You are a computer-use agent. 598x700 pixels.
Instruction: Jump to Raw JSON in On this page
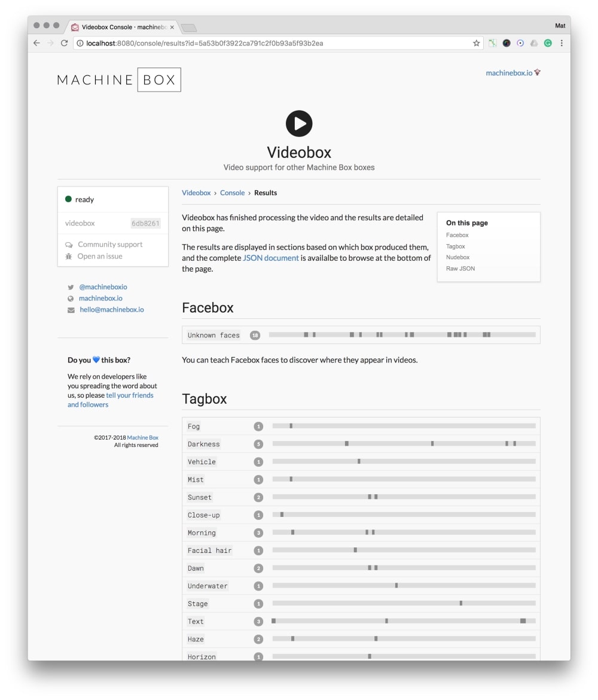pos(460,268)
